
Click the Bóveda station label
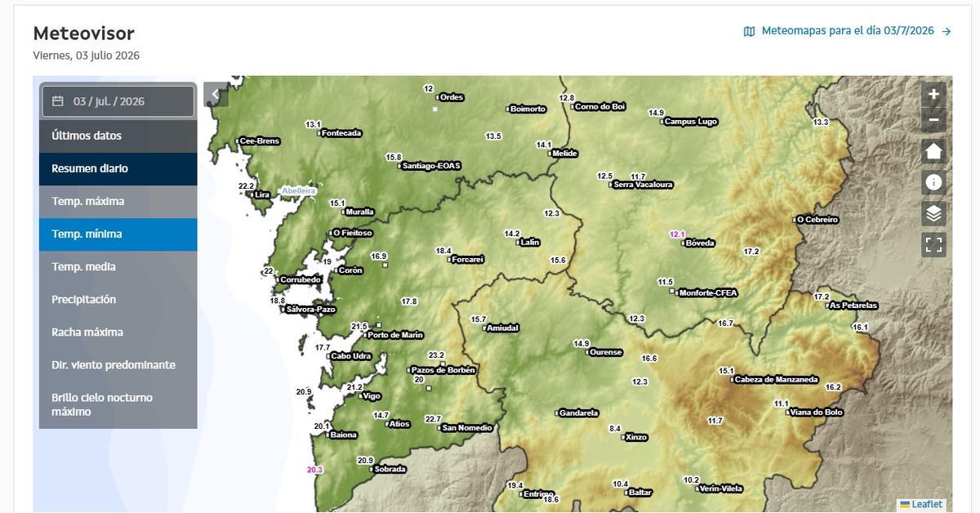[700, 243]
